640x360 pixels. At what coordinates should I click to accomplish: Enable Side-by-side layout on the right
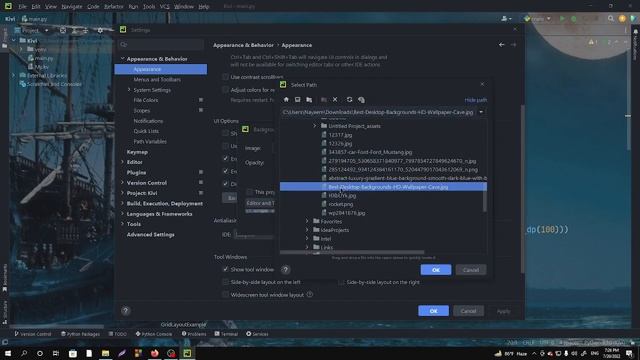pyautogui.click(x=341, y=282)
